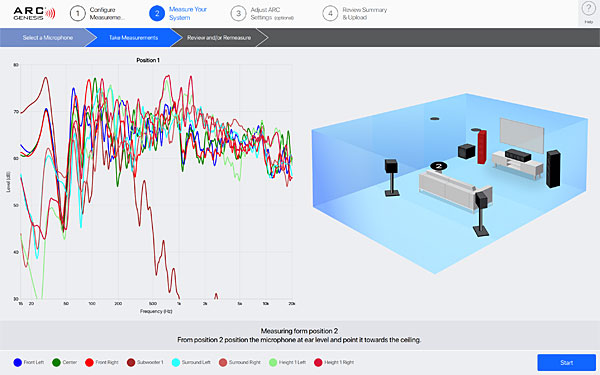Screen dimensions: 600x375
Task: Open the Take Measurements tab
Action: (x=133, y=38)
